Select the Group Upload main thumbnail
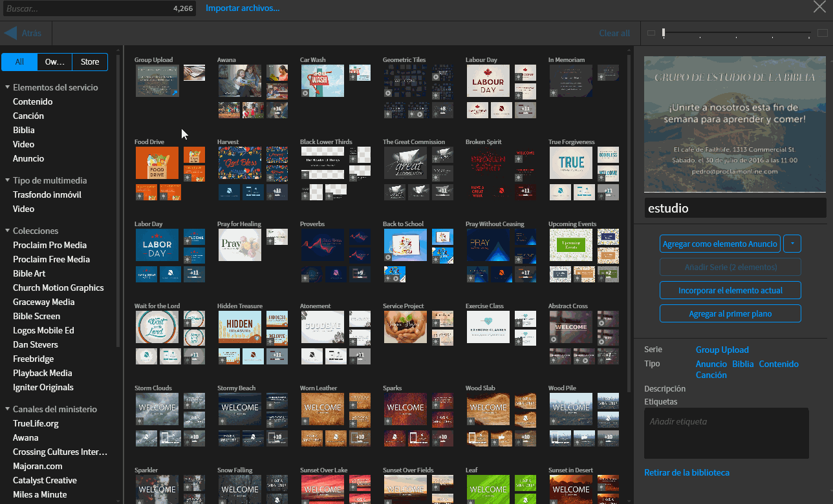Image resolution: width=833 pixels, height=504 pixels. (x=157, y=81)
